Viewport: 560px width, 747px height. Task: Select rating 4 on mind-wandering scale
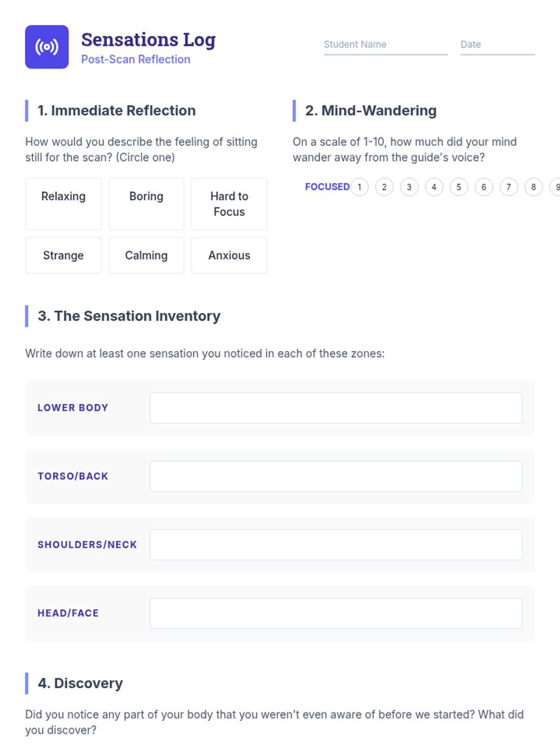[x=434, y=187]
